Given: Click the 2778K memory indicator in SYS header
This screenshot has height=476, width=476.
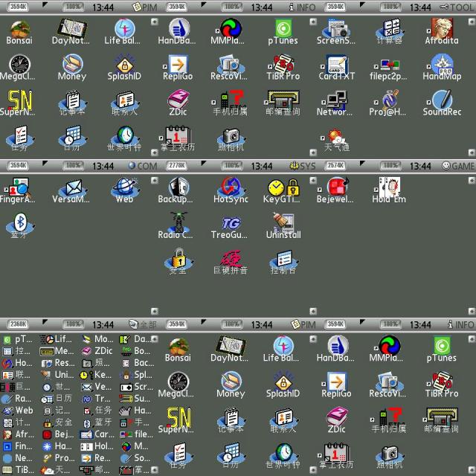Looking at the screenshot, I should (177, 165).
